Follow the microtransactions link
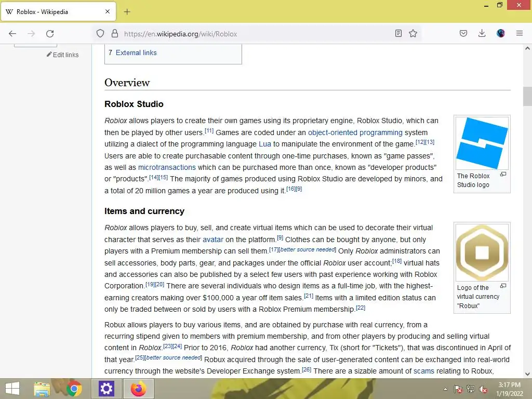The width and height of the screenshot is (532, 399). [167, 167]
